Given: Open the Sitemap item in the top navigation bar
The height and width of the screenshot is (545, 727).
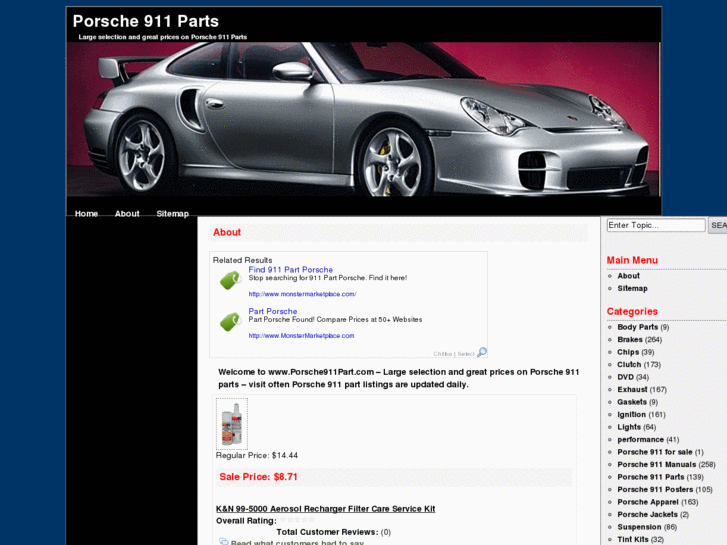Looking at the screenshot, I should (172, 213).
